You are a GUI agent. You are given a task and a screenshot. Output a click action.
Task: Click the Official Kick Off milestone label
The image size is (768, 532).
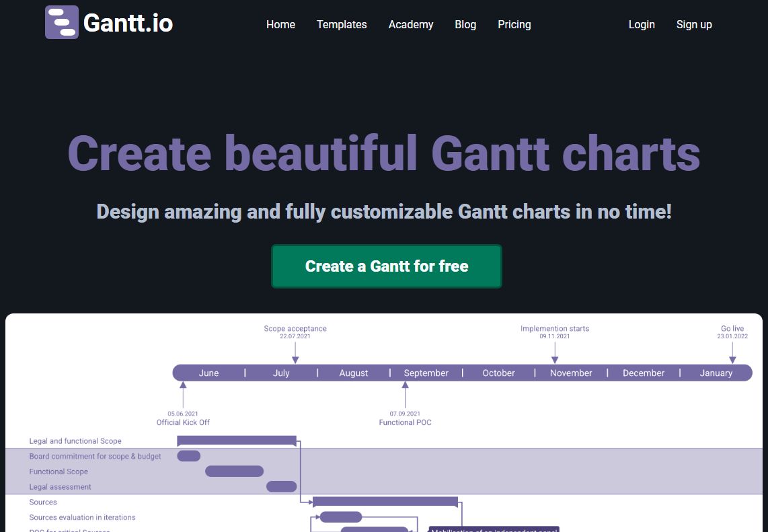(x=183, y=422)
